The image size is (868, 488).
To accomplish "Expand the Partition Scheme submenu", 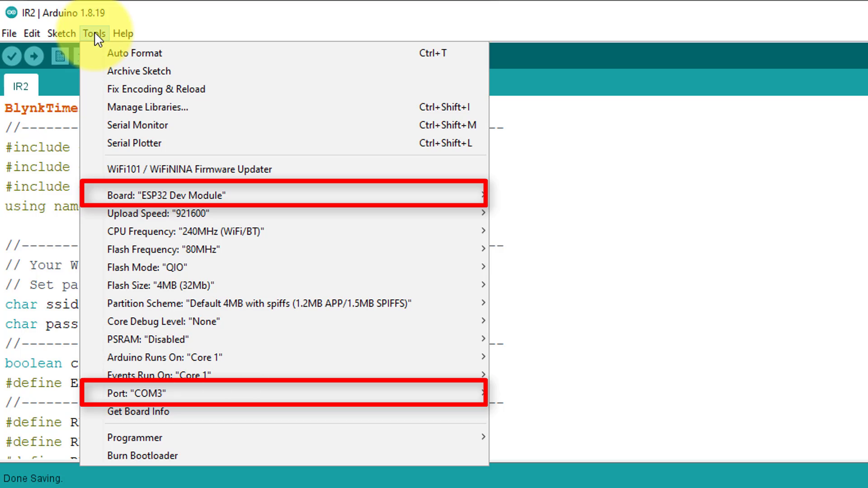I will (284, 304).
